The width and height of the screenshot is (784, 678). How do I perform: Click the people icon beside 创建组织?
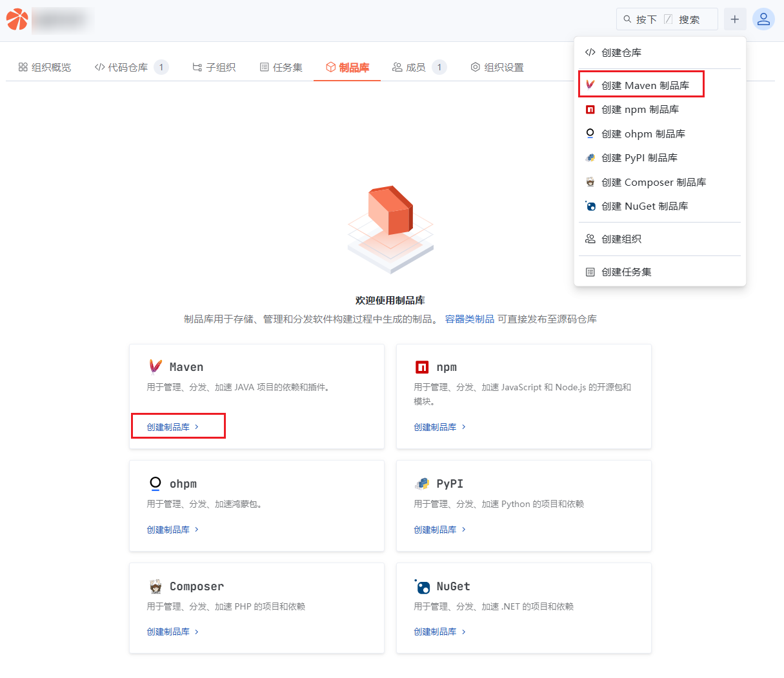(590, 239)
